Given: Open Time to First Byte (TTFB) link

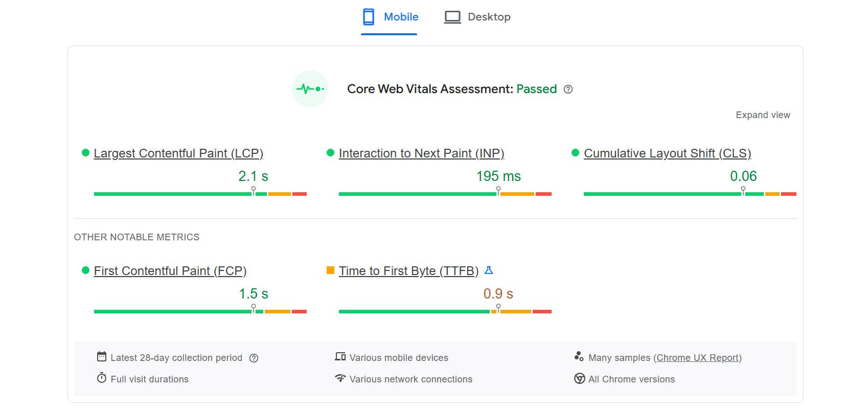Looking at the screenshot, I should tap(408, 271).
